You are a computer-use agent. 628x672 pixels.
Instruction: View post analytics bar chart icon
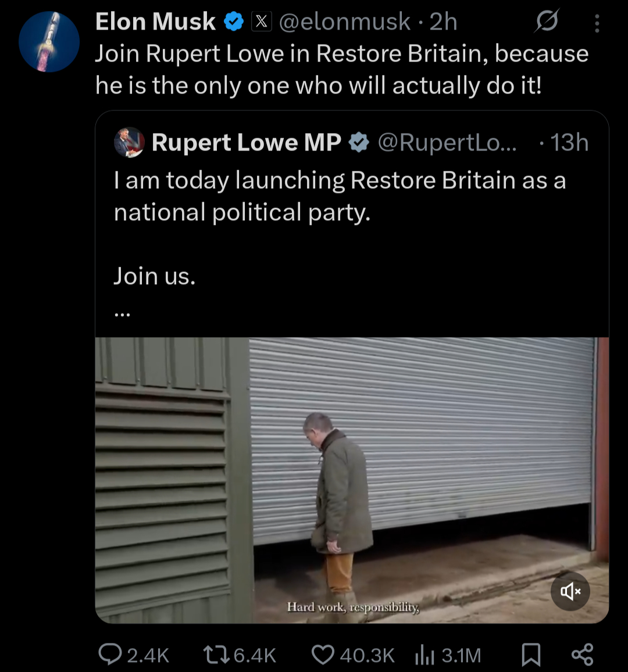coord(424,655)
